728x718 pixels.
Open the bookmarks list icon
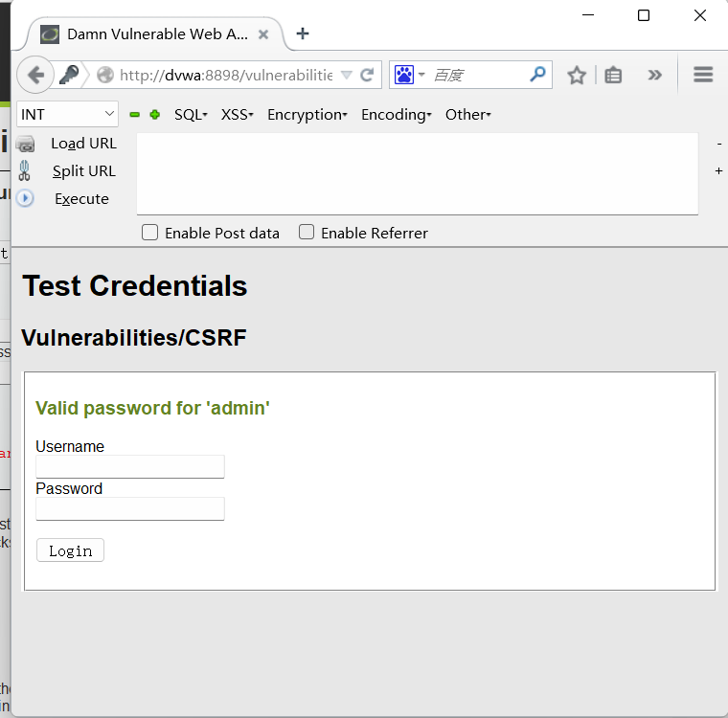[x=613, y=76]
